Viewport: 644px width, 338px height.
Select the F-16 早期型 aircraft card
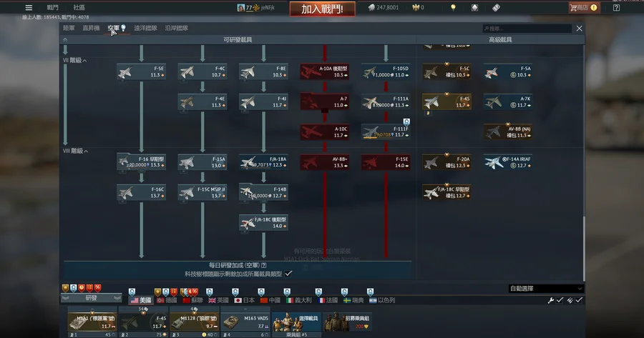141,162
